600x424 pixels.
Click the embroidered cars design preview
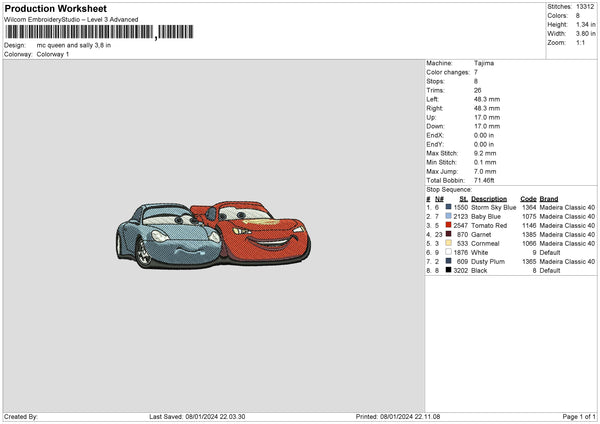coord(213,235)
